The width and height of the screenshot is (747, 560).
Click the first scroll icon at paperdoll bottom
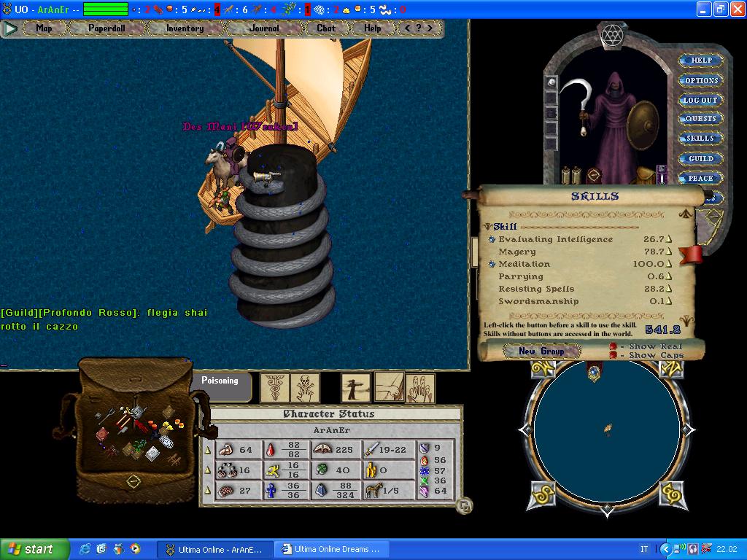pyautogui.click(x=566, y=175)
